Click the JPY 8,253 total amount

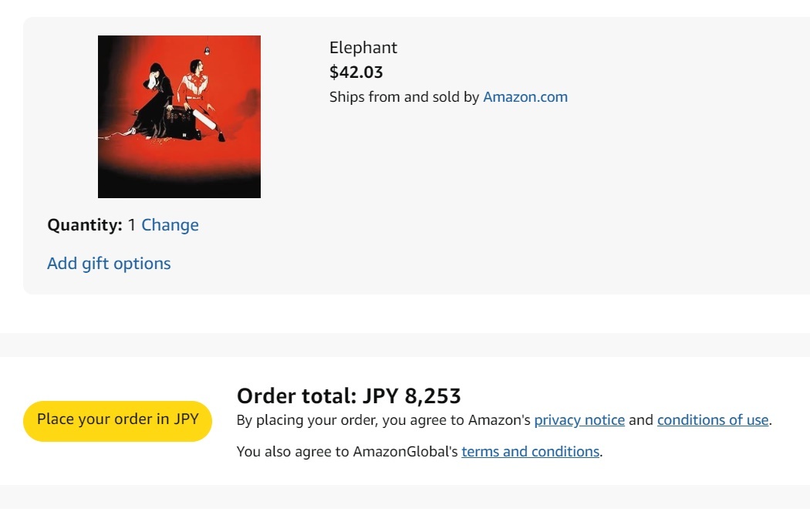pyautogui.click(x=412, y=396)
